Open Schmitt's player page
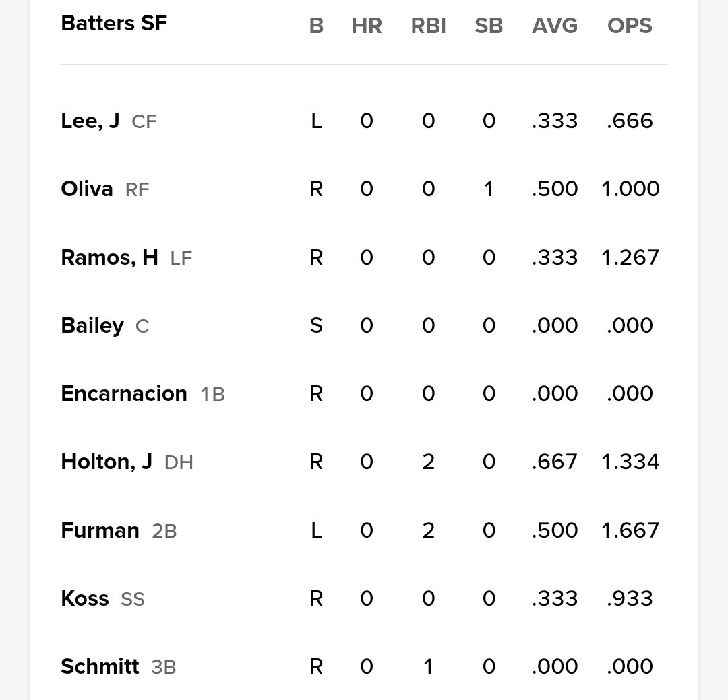728x700 pixels. [100, 666]
